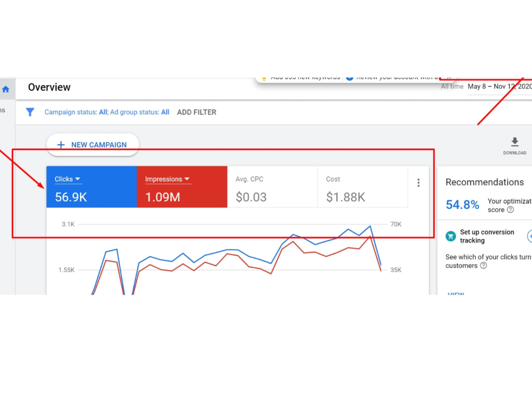Click the NEW CAMPAIGN button
The height and width of the screenshot is (399, 532).
(x=93, y=145)
